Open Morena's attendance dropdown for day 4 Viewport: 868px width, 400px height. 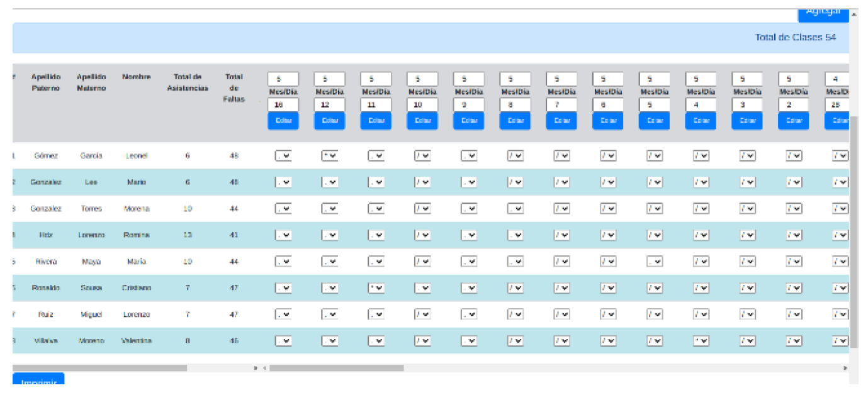pos(701,209)
